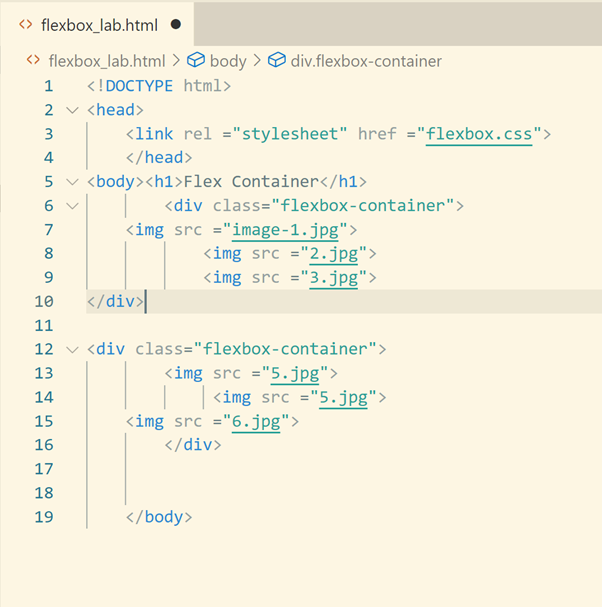The height and width of the screenshot is (607, 602).
Task: Follow the flexbox.css stylesheet link
Action: (x=479, y=133)
